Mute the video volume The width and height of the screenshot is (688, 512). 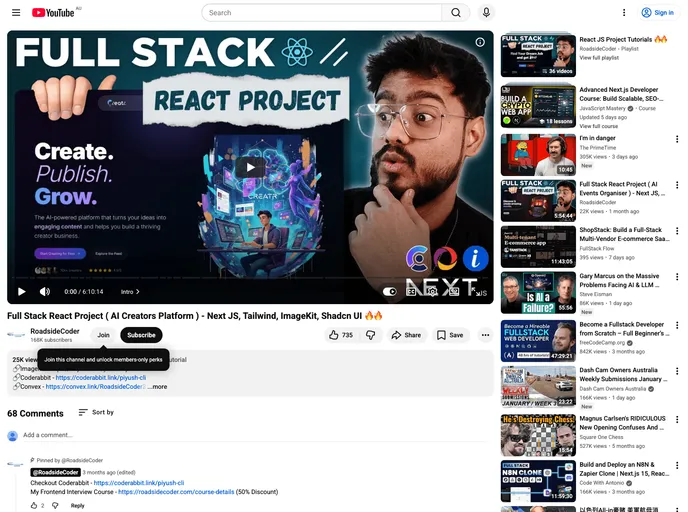coord(45,292)
